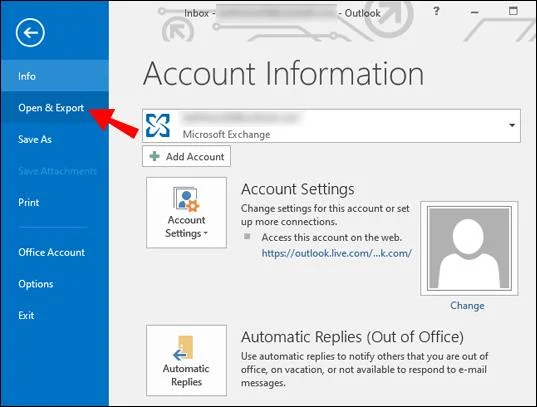Open the Account Settings dropdown button
The image size is (537, 407).
pyautogui.click(x=186, y=212)
